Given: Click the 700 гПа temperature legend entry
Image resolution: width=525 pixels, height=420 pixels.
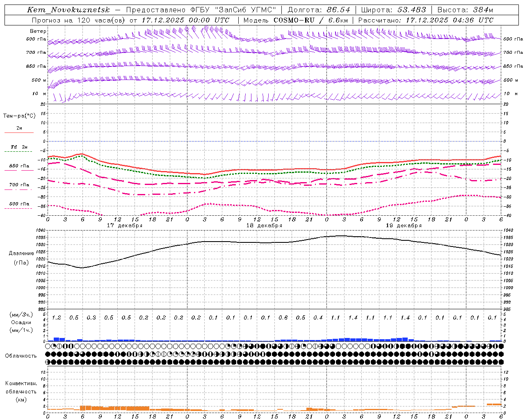Looking at the screenshot, I should (x=19, y=185).
